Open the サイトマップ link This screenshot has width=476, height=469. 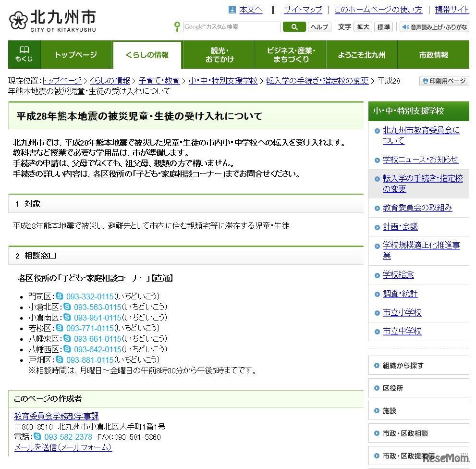click(303, 10)
